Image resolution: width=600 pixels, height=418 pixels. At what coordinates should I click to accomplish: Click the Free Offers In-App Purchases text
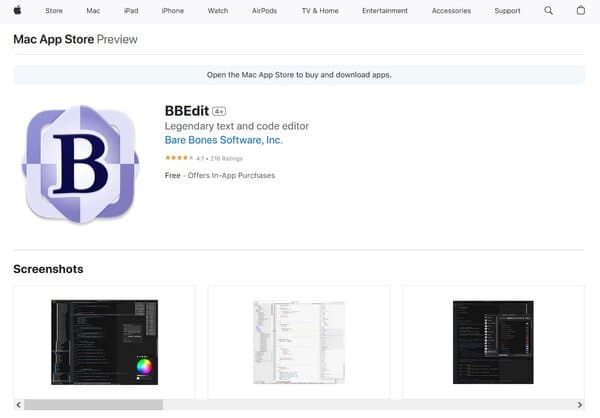(x=220, y=175)
